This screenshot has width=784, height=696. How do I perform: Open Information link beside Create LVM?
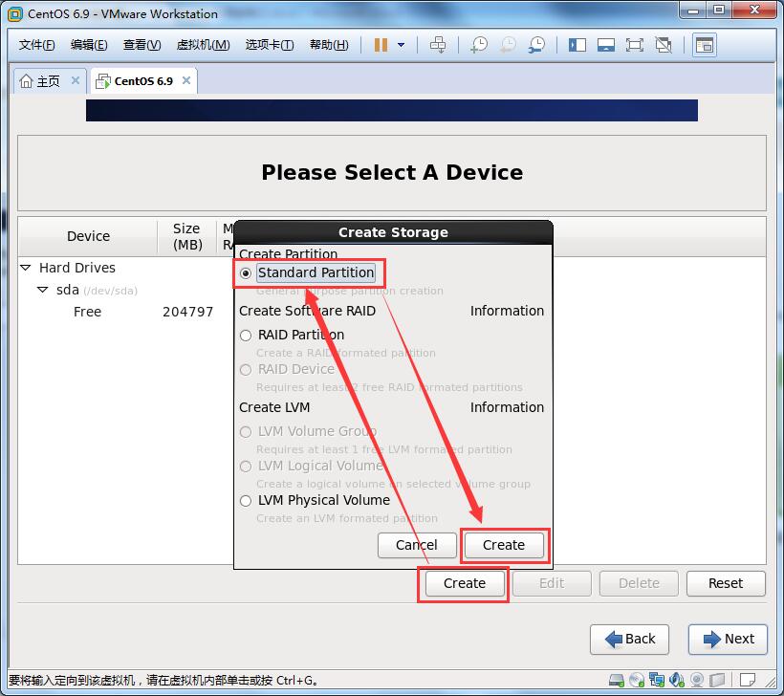[507, 407]
